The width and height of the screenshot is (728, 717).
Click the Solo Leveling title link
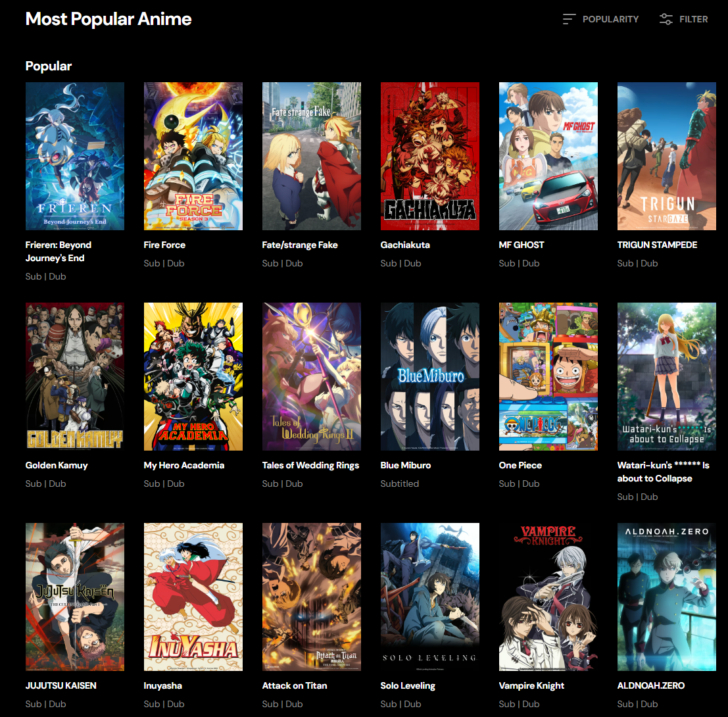(x=408, y=685)
